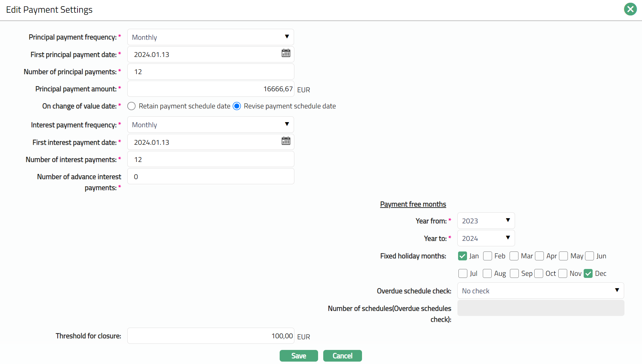The height and width of the screenshot is (364, 642).
Task: Open calendar picker for first principal payment date
Action: pos(286,53)
